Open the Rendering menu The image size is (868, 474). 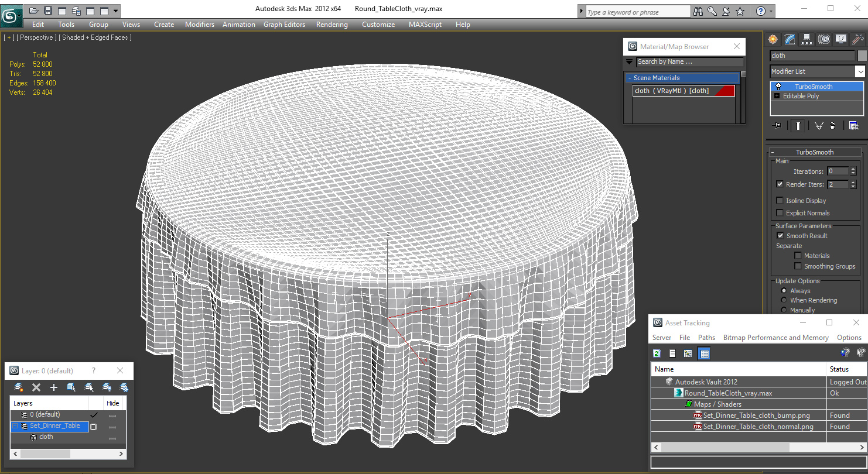332,25
